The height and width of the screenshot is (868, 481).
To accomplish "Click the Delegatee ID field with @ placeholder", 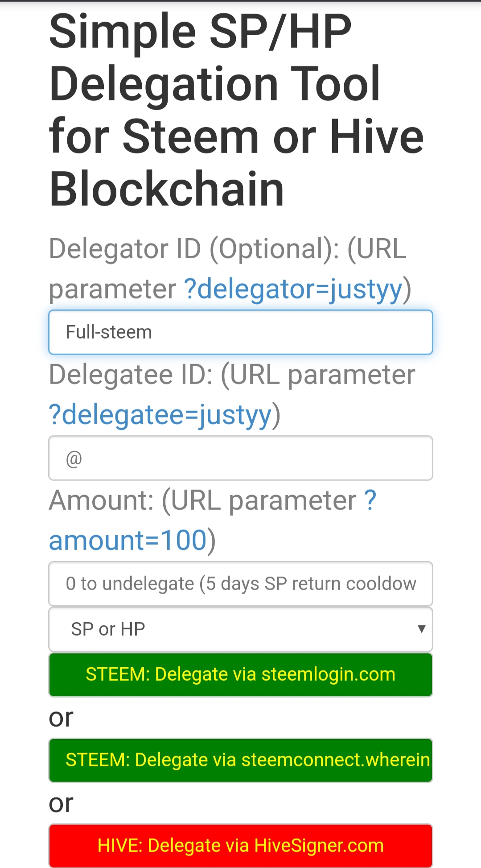I will [240, 458].
